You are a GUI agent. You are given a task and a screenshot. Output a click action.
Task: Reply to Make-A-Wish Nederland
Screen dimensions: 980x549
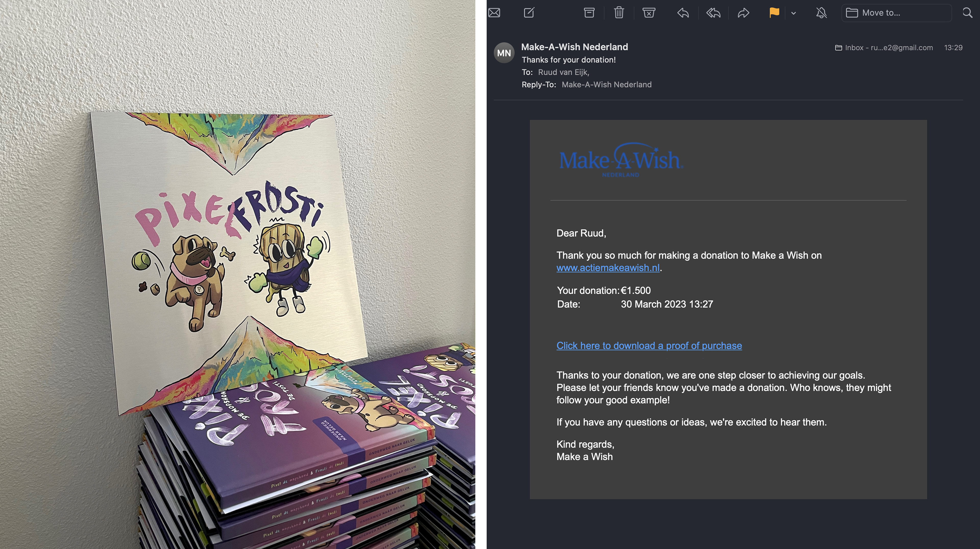[683, 13]
